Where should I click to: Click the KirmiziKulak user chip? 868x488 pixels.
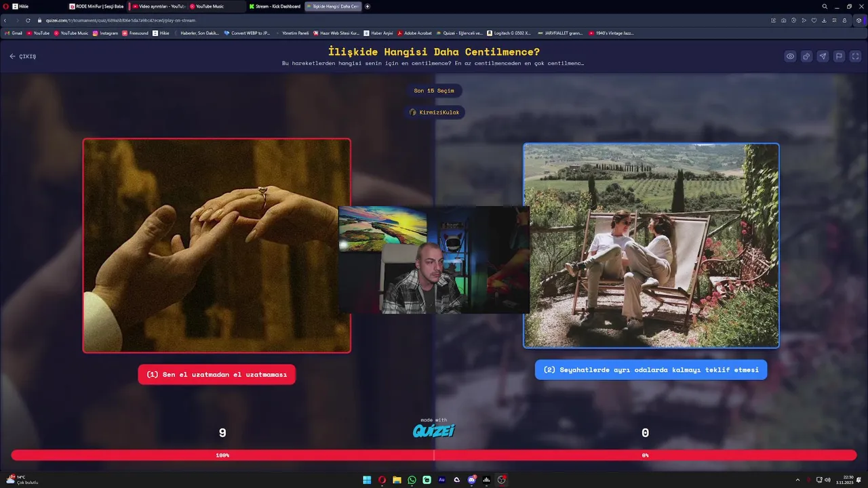click(x=434, y=112)
